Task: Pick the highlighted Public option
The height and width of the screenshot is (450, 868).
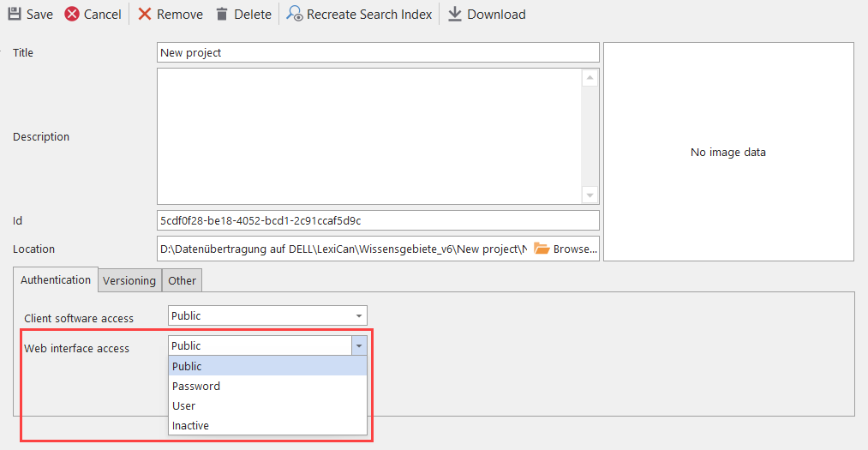Action: (187, 366)
